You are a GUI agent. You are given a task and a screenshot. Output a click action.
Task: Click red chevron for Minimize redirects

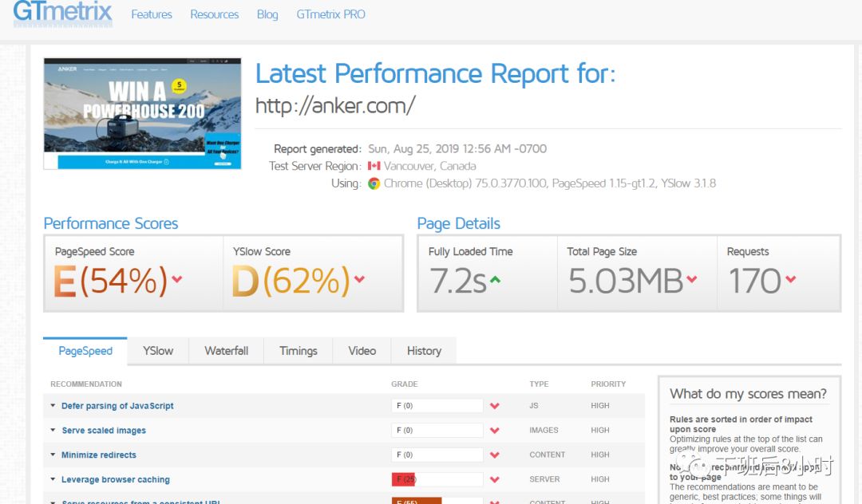[495, 455]
